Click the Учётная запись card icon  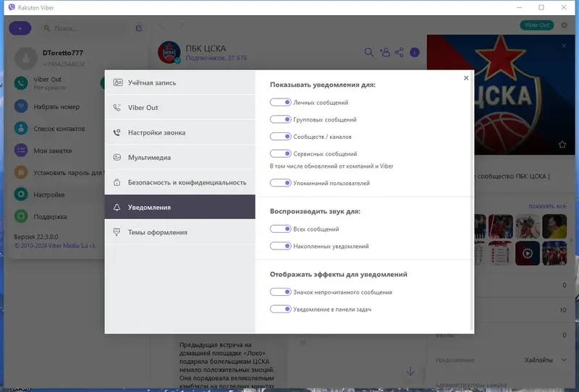pos(118,82)
